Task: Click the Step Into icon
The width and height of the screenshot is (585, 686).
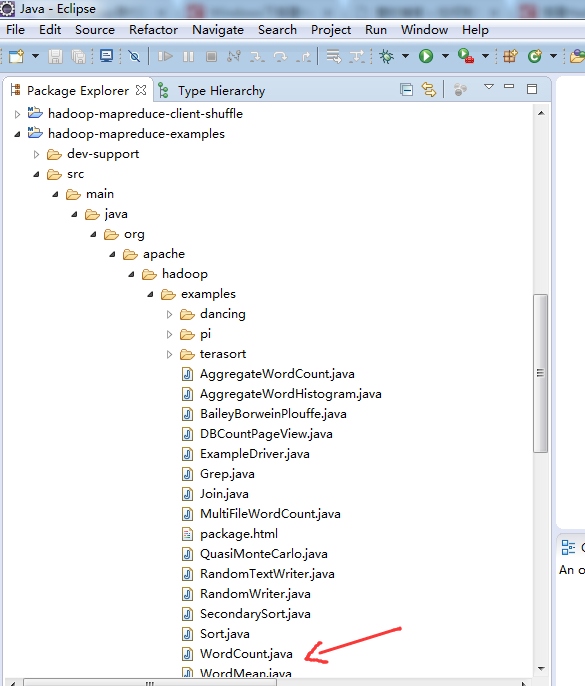Action: 257,56
